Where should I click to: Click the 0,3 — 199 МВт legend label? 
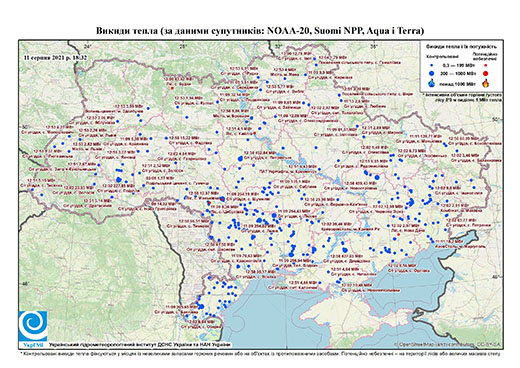point(458,66)
